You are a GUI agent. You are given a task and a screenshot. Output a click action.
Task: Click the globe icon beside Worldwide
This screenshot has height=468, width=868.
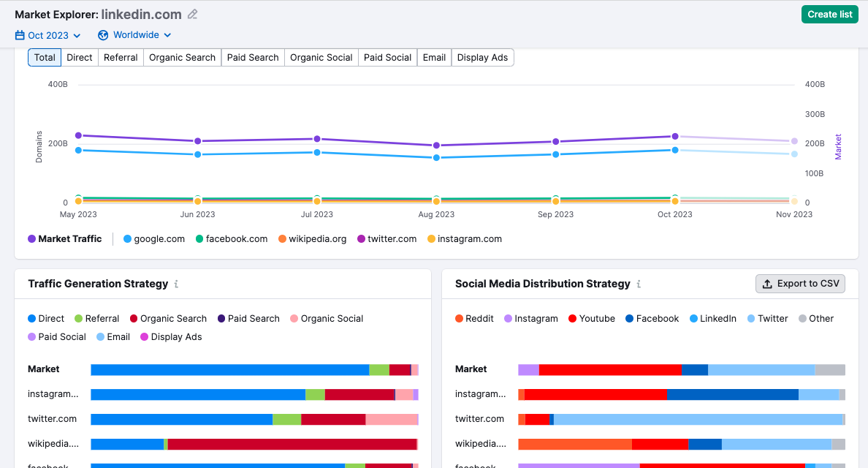click(x=103, y=35)
